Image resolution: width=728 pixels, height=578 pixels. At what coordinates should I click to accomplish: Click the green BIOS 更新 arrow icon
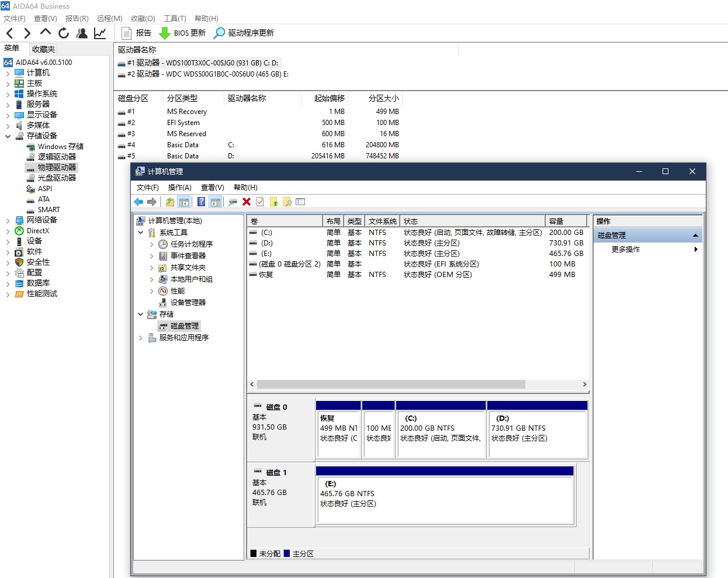[165, 33]
